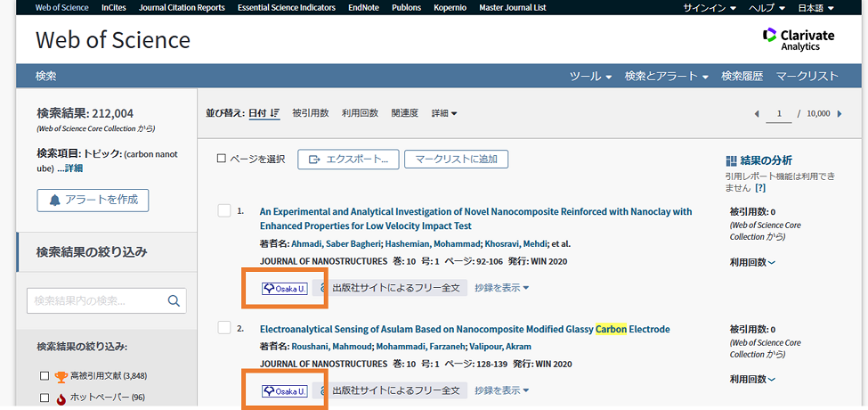Click author Mohammadi, Farzaneh
Viewport: 868px width, 410px height.
point(421,347)
